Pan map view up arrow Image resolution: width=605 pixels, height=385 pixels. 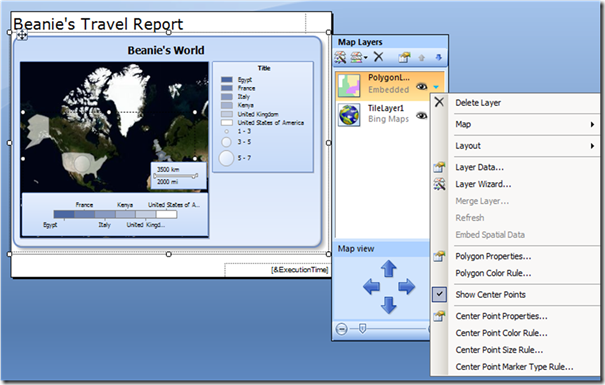pyautogui.click(x=389, y=268)
